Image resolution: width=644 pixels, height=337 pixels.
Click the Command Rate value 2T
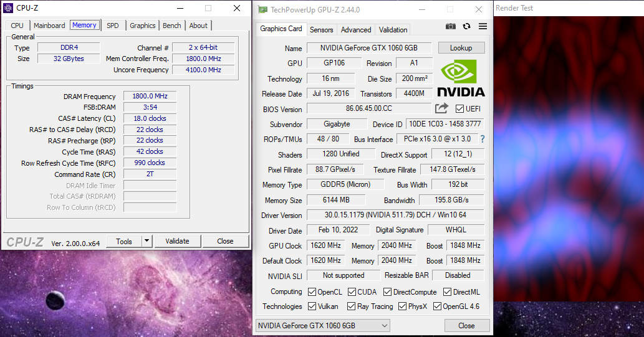tap(150, 174)
